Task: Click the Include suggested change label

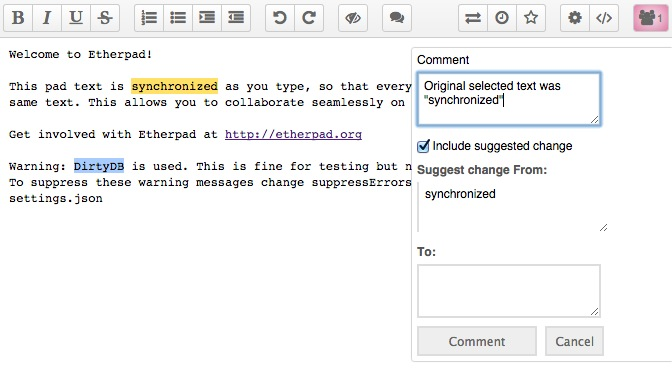Action: [502, 146]
